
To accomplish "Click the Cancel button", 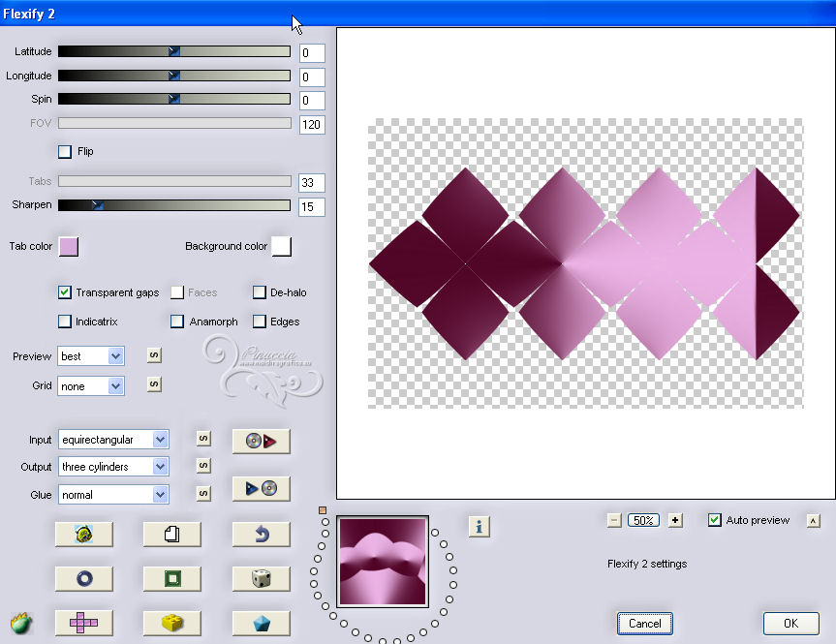I will click(x=644, y=624).
